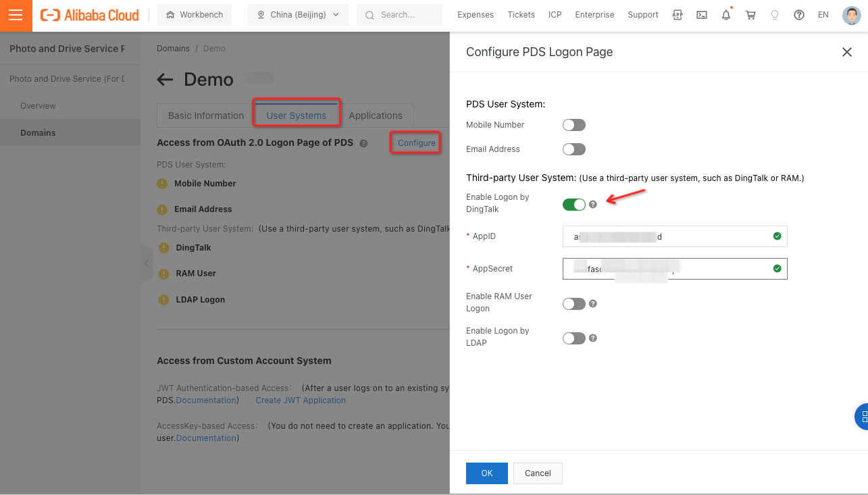Close the Configure PDS Logon Page panel

pyautogui.click(x=846, y=52)
